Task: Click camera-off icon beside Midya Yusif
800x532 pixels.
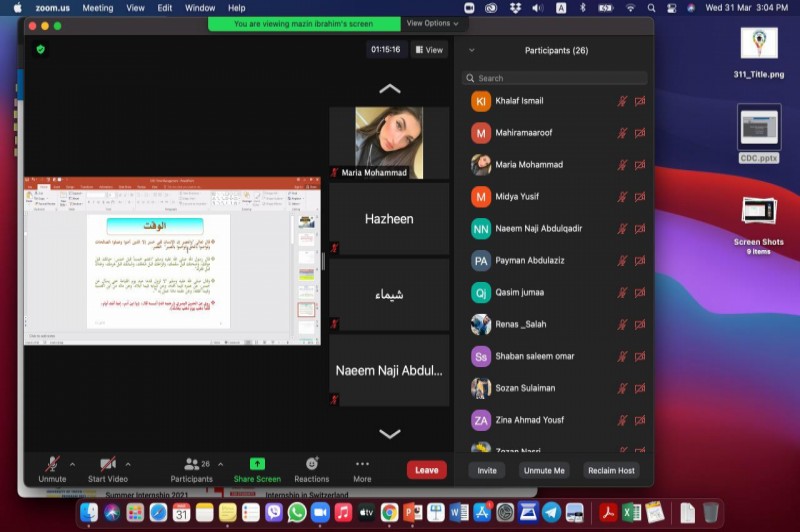Action: pos(640,197)
